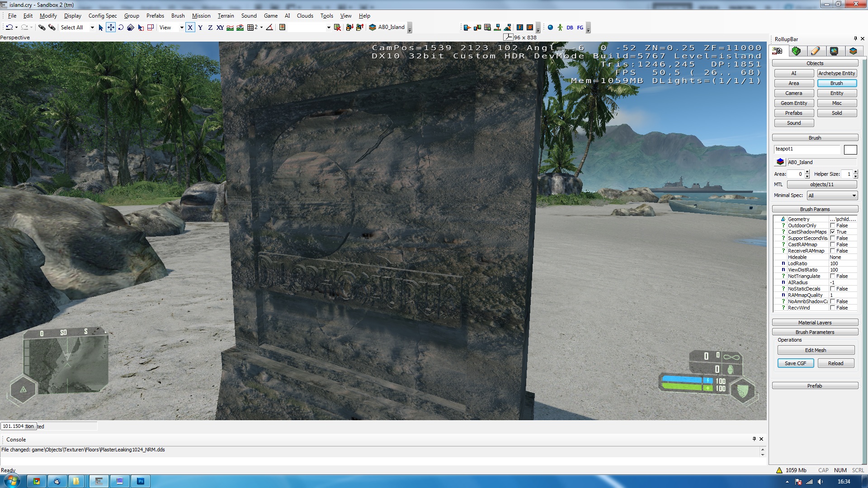Click the Edit Mesh button
Viewport: 868px width, 488px height.
tap(816, 350)
